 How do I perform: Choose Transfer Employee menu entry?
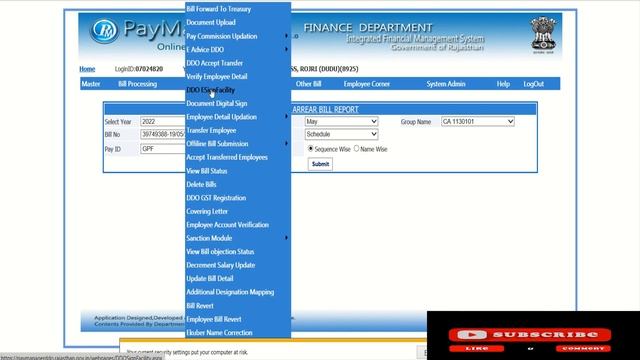[x=211, y=130]
